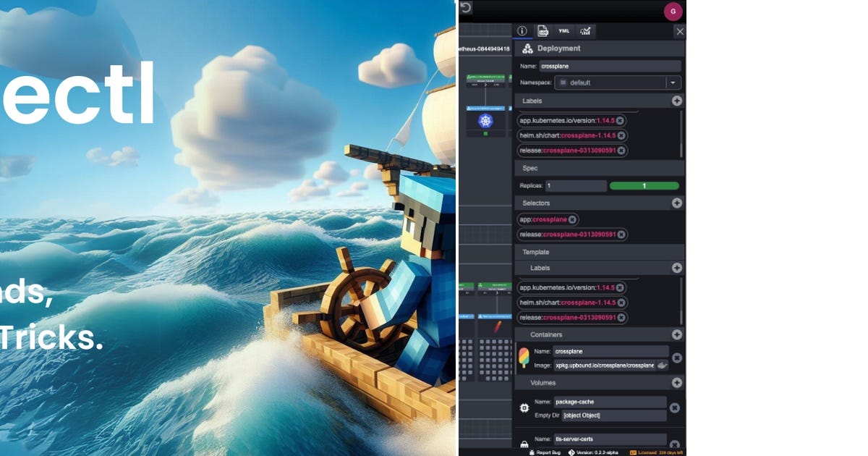This screenshot has width=868, height=456.
Task: Click the lock icon beside tls-server-certs volume
Action: point(524,443)
